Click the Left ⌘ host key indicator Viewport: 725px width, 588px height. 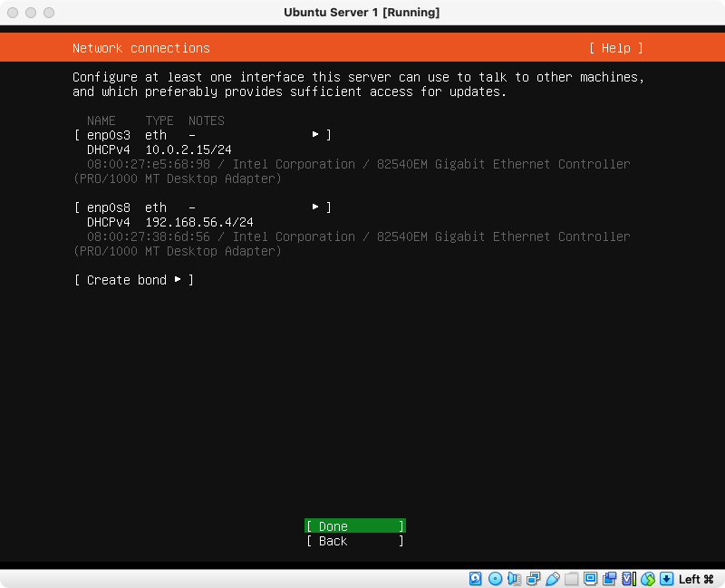697,579
